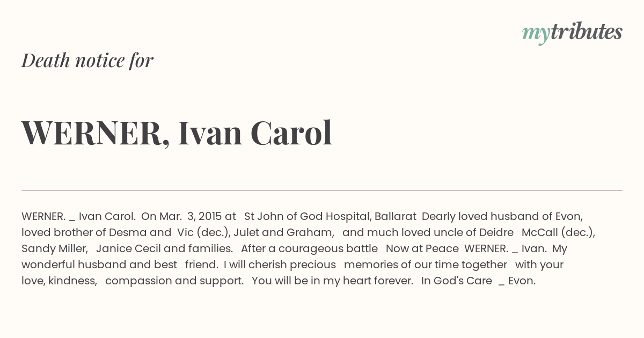Click the mytributes logo

[x=572, y=33]
